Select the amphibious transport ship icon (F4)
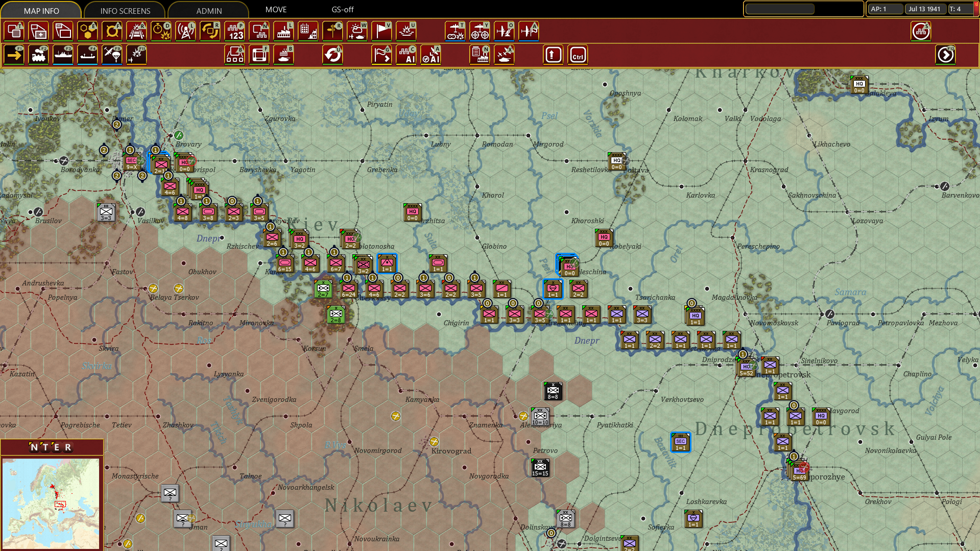Image resolution: width=980 pixels, height=551 pixels. [88, 55]
